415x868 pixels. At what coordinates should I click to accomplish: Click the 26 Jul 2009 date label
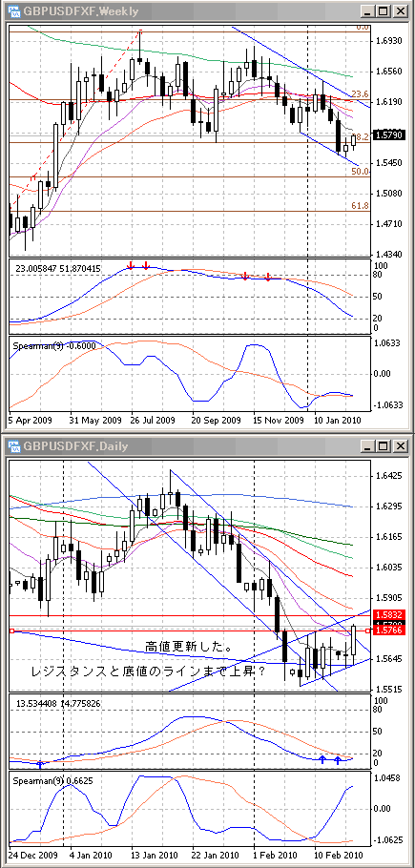tap(153, 420)
